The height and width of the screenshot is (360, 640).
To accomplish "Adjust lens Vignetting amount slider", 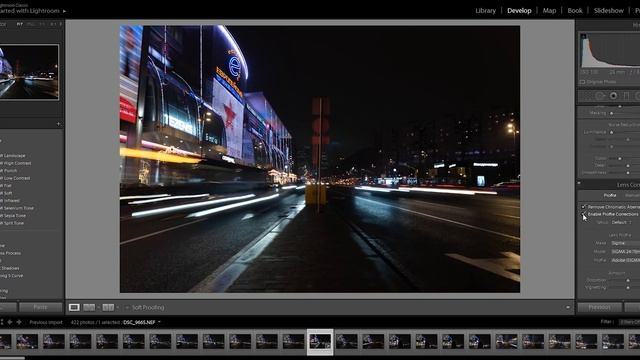I will pos(628,287).
